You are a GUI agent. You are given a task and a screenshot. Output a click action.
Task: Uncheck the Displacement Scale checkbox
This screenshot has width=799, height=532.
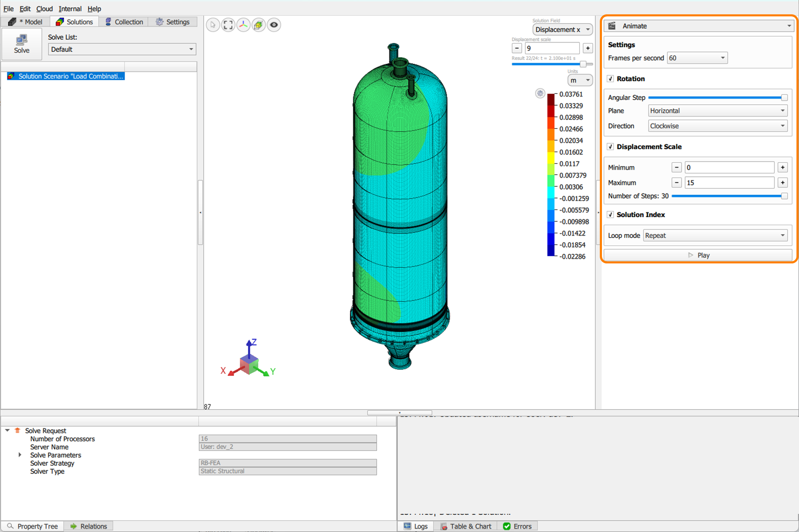click(x=611, y=147)
